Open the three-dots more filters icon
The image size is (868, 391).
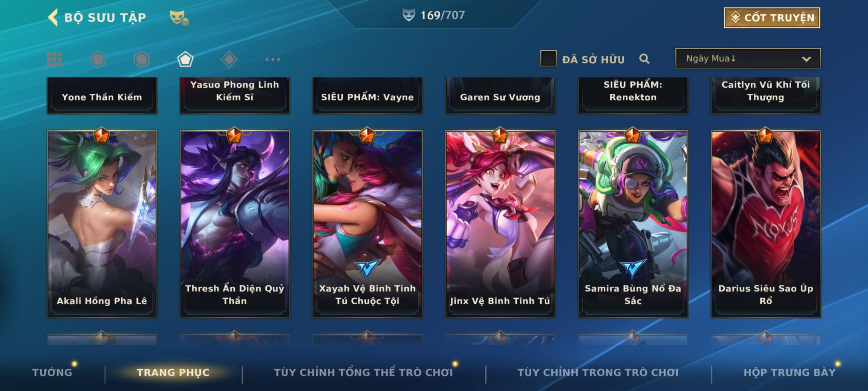click(273, 59)
